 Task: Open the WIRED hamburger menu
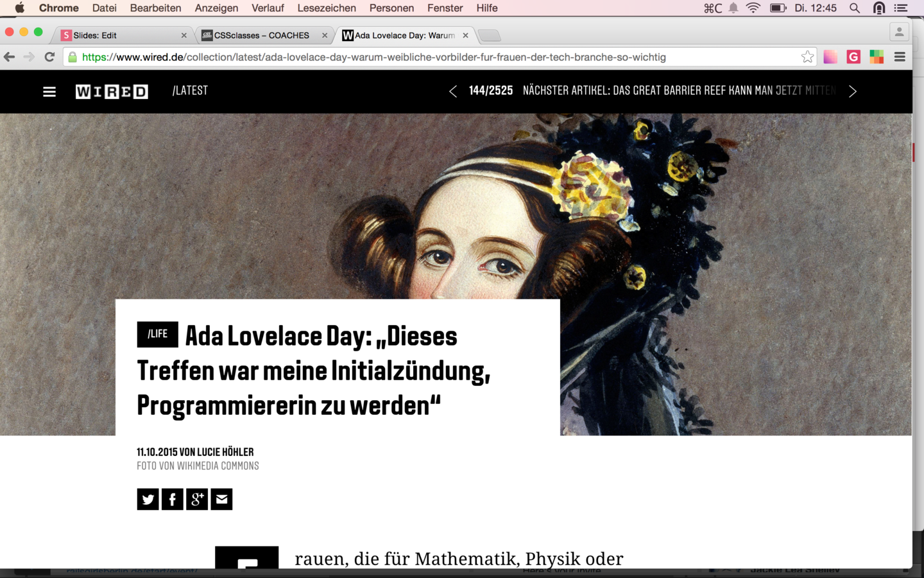[49, 92]
